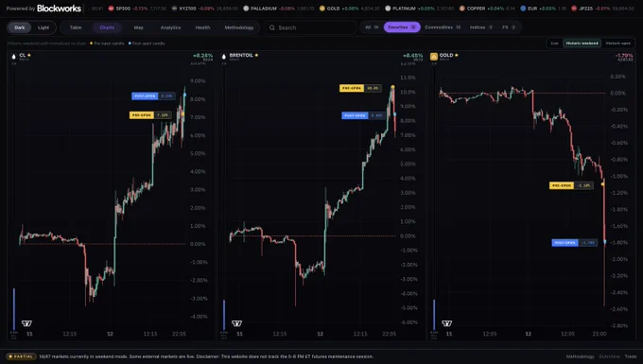Screen dimensions: 643x364
Task: Click the -1.79% change on GOLD chart
Action: (x=624, y=56)
